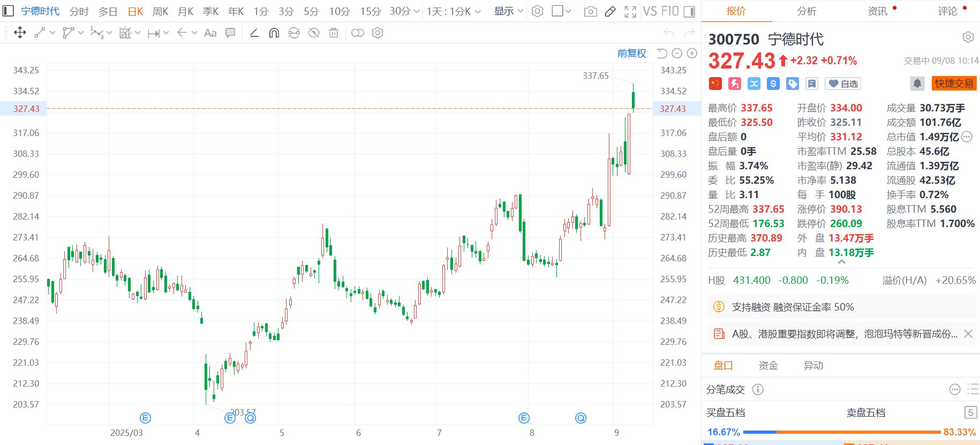Delete drawings with the trash icon

coord(334,33)
